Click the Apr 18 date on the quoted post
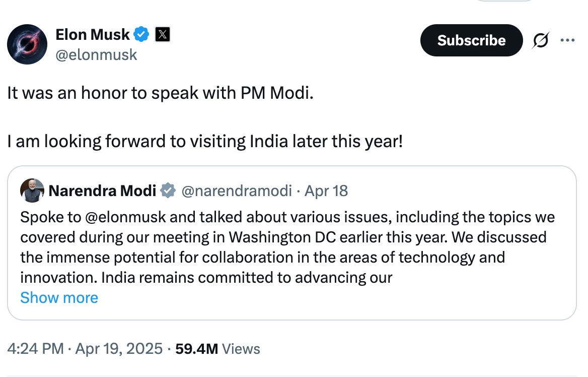 tap(327, 191)
